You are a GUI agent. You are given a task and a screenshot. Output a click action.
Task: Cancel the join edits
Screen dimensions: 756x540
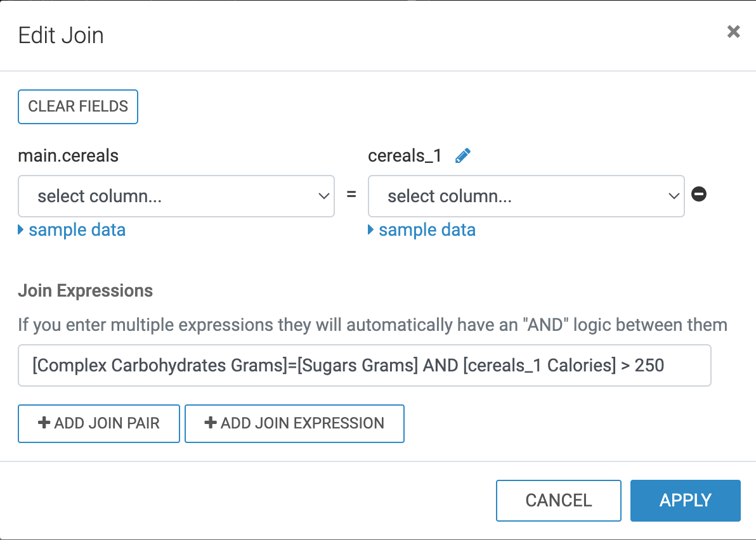558,501
